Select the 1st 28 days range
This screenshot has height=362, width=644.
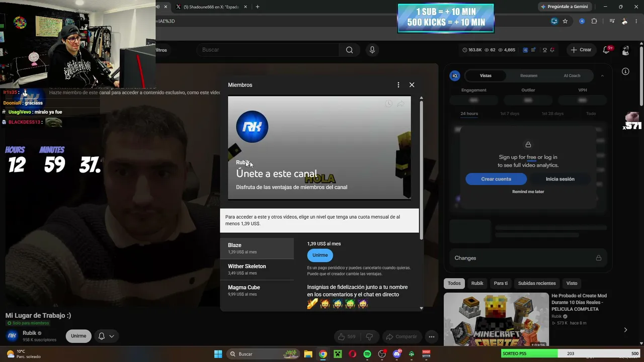(x=552, y=114)
